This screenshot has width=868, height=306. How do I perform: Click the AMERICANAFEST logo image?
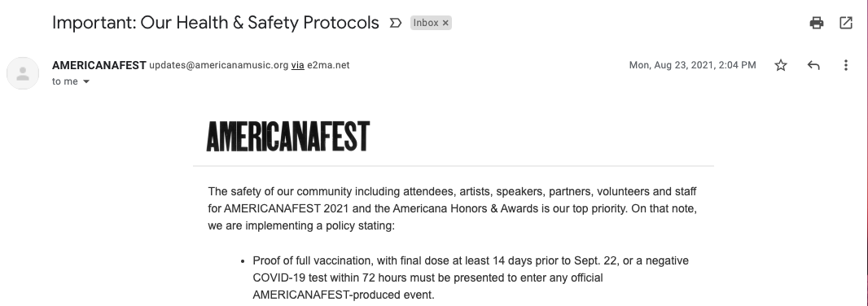pos(288,136)
